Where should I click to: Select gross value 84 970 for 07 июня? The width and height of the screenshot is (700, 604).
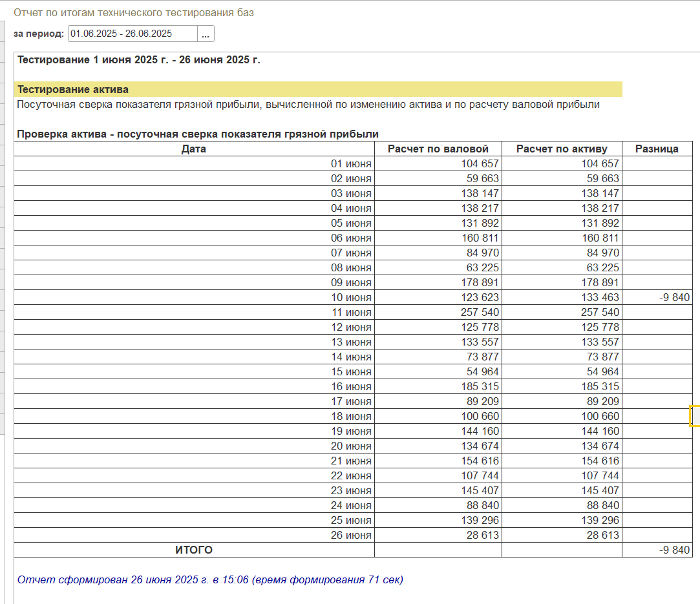coord(438,253)
